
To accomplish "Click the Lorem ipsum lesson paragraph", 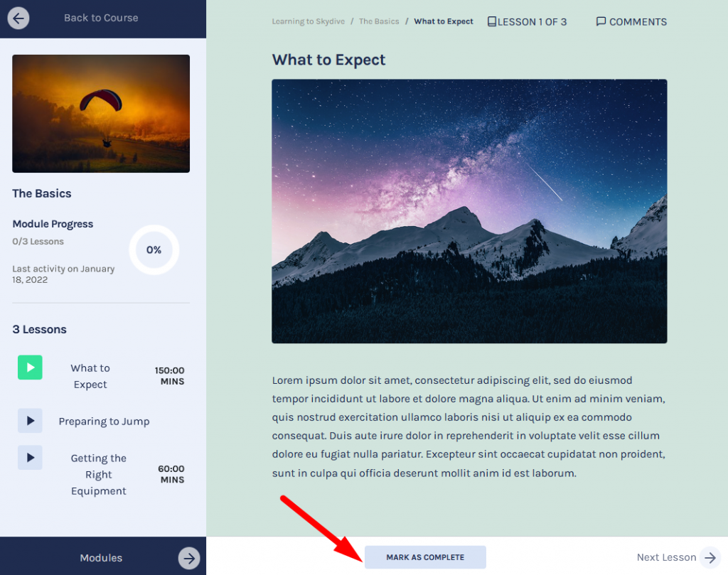I will (x=469, y=426).
